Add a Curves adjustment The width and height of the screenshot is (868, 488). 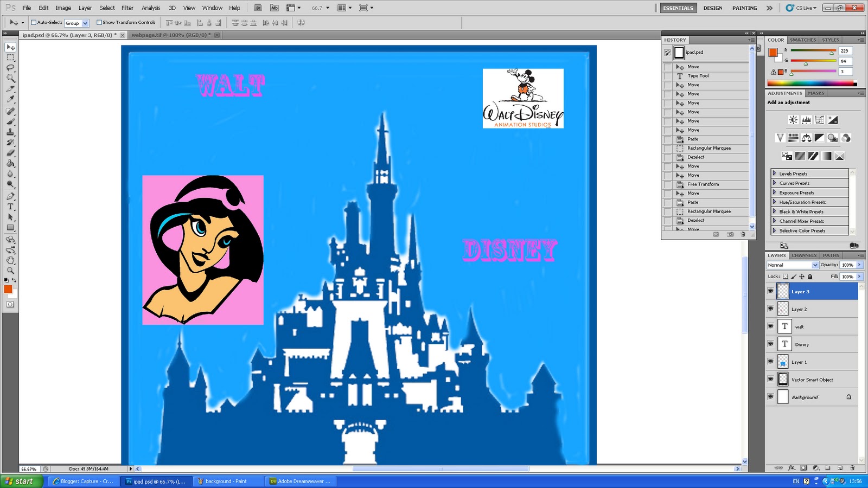tap(820, 120)
